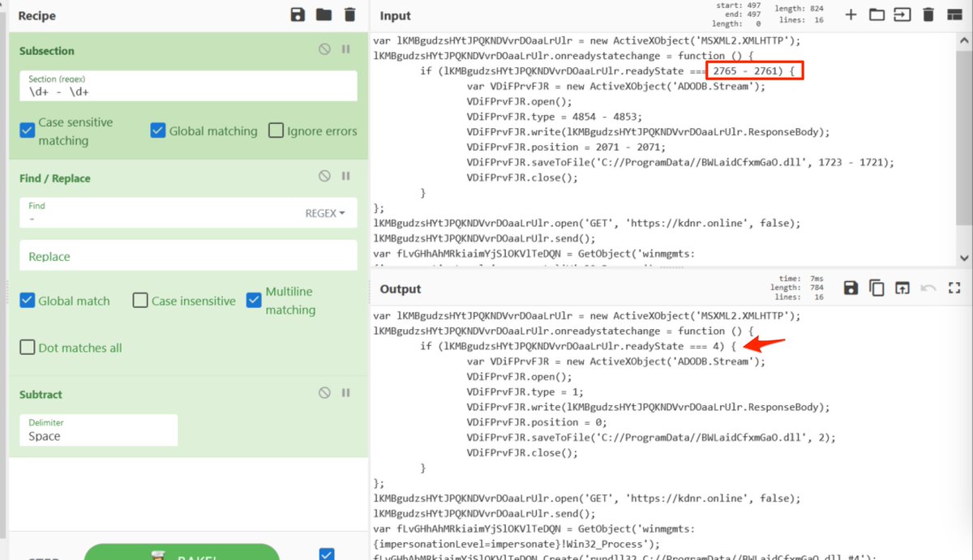Click '2765 - 2761' expression in input
This screenshot has height=560, width=973.
[746, 71]
